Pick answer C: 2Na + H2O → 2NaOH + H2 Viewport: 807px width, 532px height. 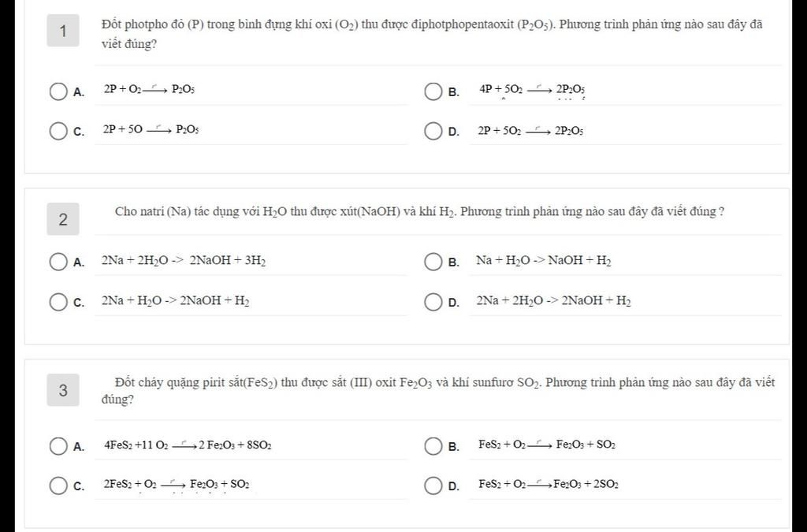point(58,302)
